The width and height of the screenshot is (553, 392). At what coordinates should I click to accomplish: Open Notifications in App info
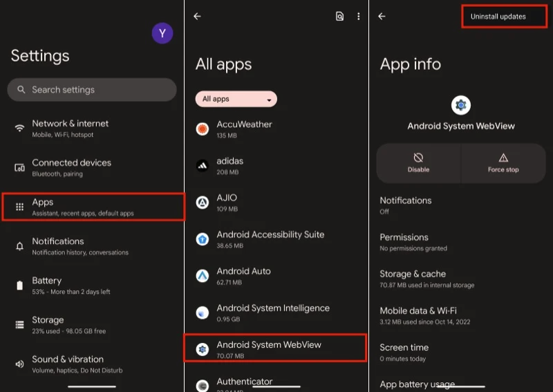click(x=461, y=205)
